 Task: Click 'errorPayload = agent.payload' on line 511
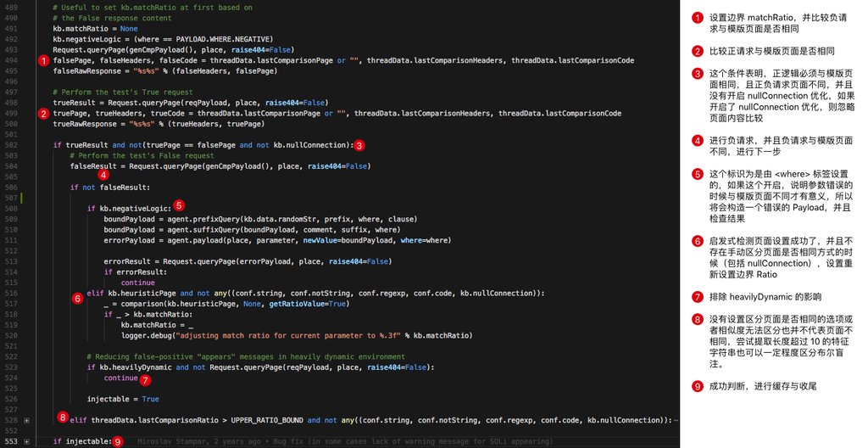[x=164, y=240]
